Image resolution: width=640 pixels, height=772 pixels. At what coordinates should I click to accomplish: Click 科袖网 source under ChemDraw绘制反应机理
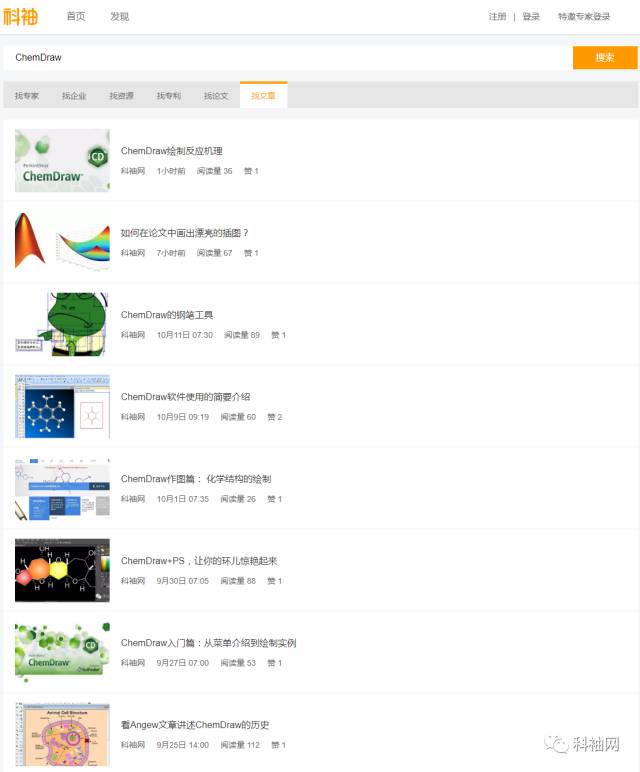click(133, 171)
